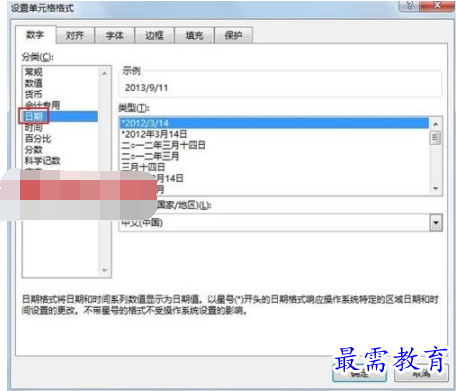Select 科学记数 category
The height and width of the screenshot is (391, 456).
(x=61, y=161)
